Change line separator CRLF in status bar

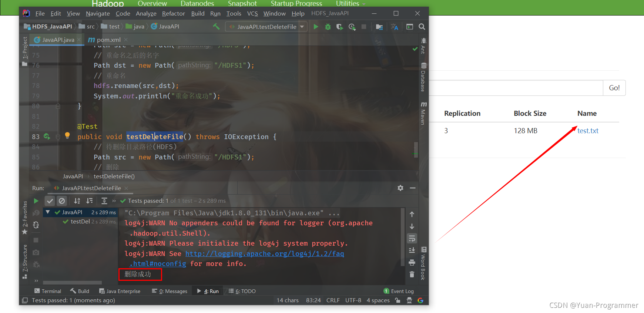(x=333, y=300)
